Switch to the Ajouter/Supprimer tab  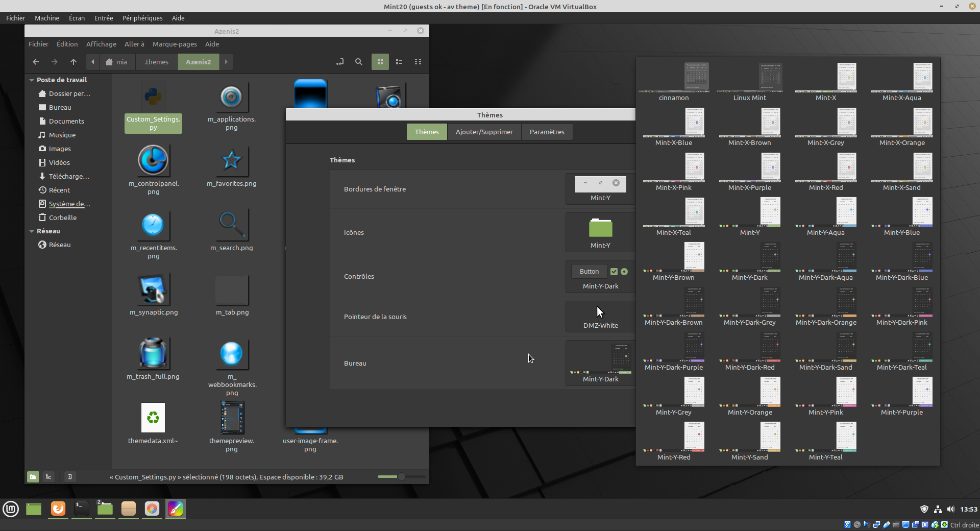[484, 132]
